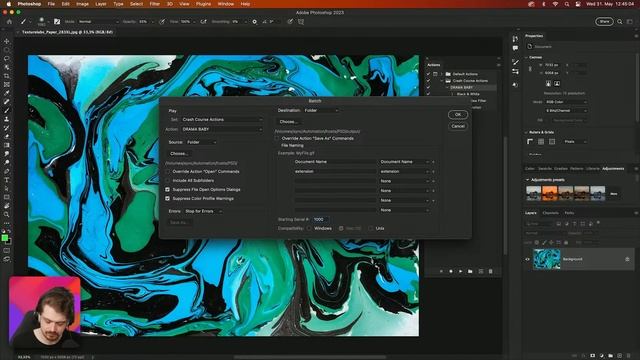Delete action trash icon
640x360 pixels.
(x=491, y=271)
